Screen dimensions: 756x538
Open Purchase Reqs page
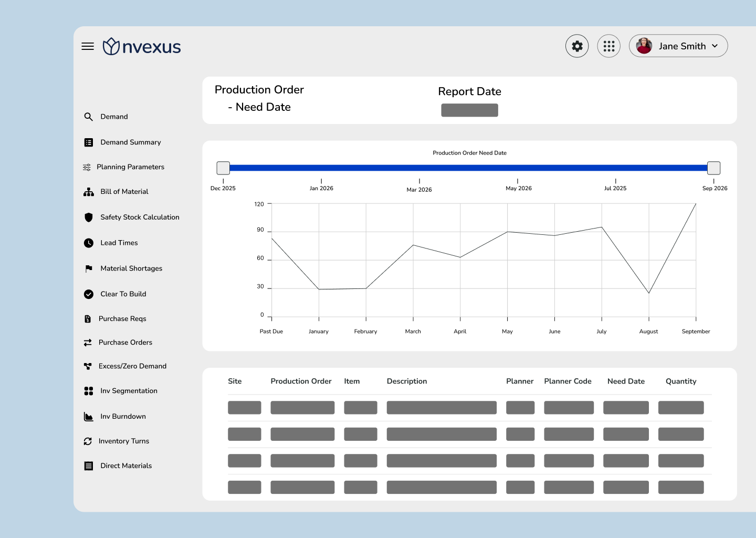click(122, 319)
